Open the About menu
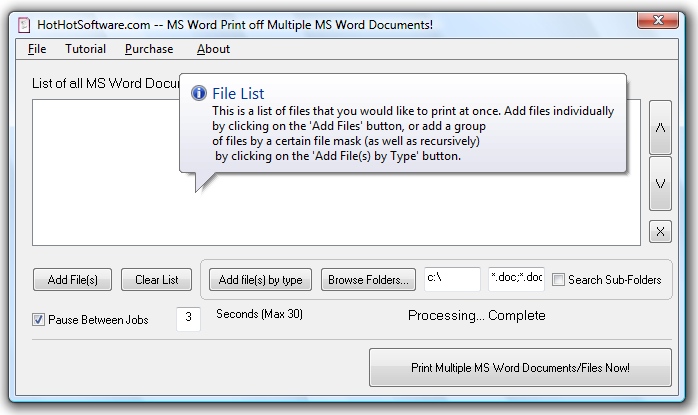Viewport: 698px width, 415px height. (213, 49)
